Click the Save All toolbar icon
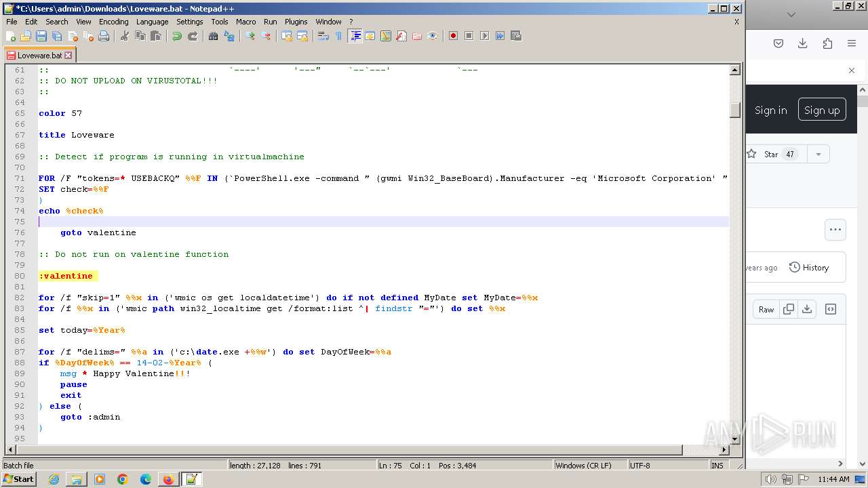Screen dimensions: 868x488 [x=57, y=36]
